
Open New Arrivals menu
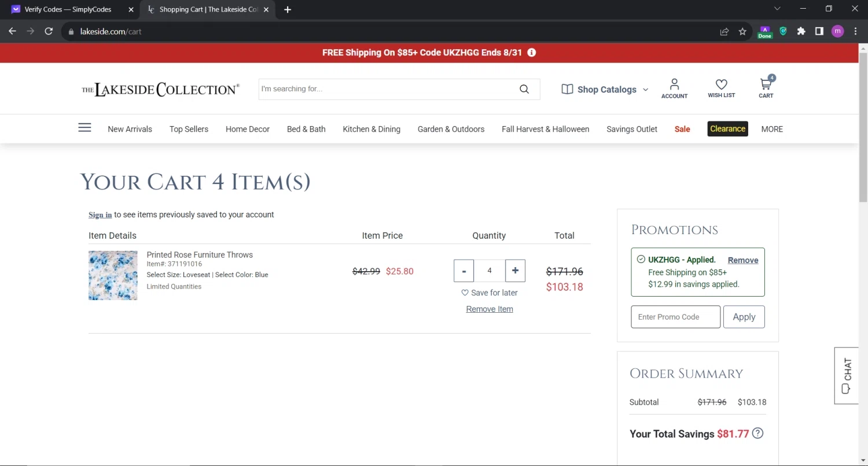130,129
